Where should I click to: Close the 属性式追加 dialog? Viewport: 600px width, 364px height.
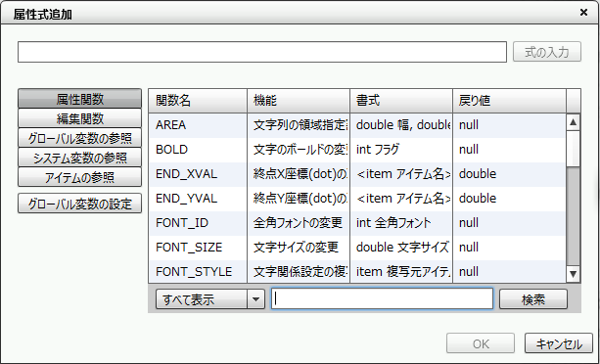583,13
